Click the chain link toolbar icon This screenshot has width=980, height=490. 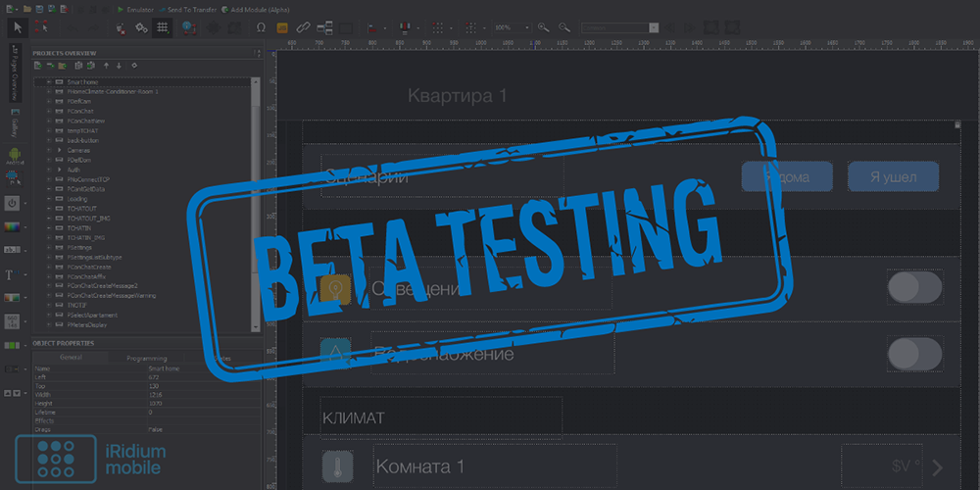[303, 27]
